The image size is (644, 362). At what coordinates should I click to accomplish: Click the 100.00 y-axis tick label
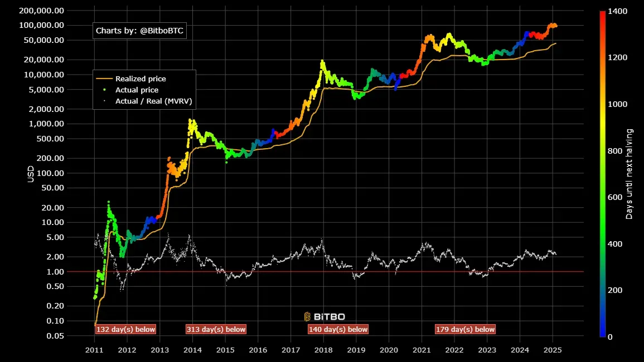(51, 173)
